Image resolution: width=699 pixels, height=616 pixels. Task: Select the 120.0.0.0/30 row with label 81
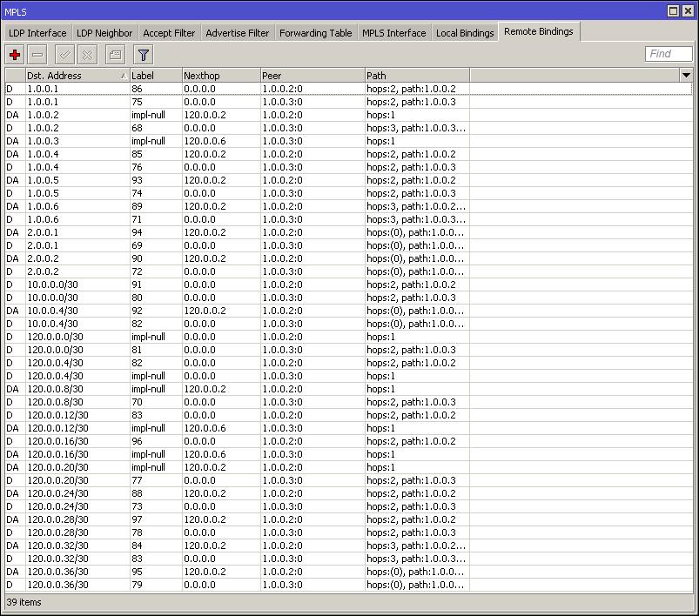point(348,350)
